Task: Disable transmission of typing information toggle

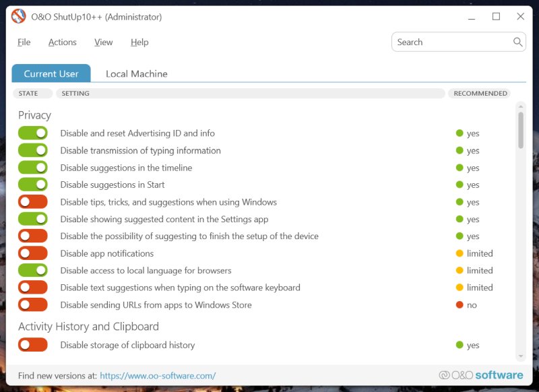Action: (32, 150)
